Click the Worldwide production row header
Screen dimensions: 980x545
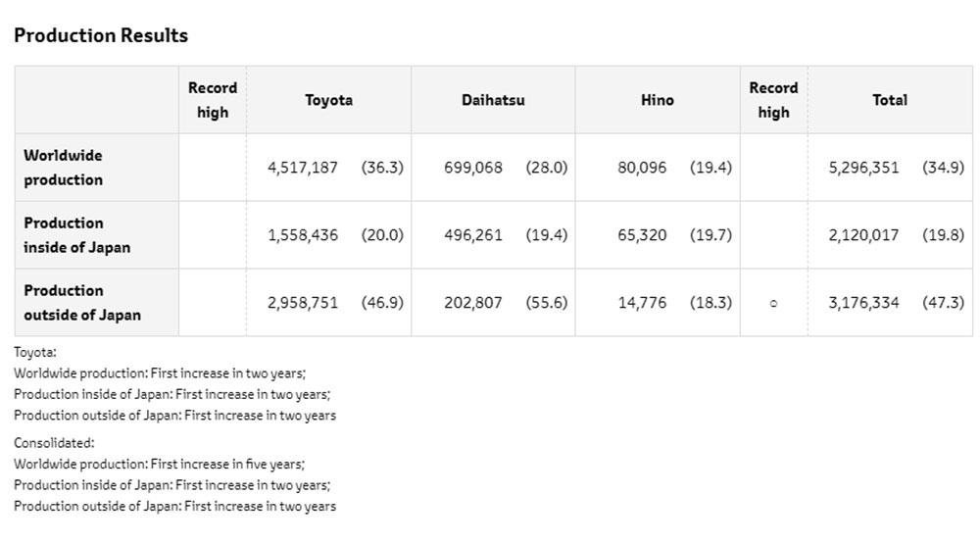click(x=64, y=168)
